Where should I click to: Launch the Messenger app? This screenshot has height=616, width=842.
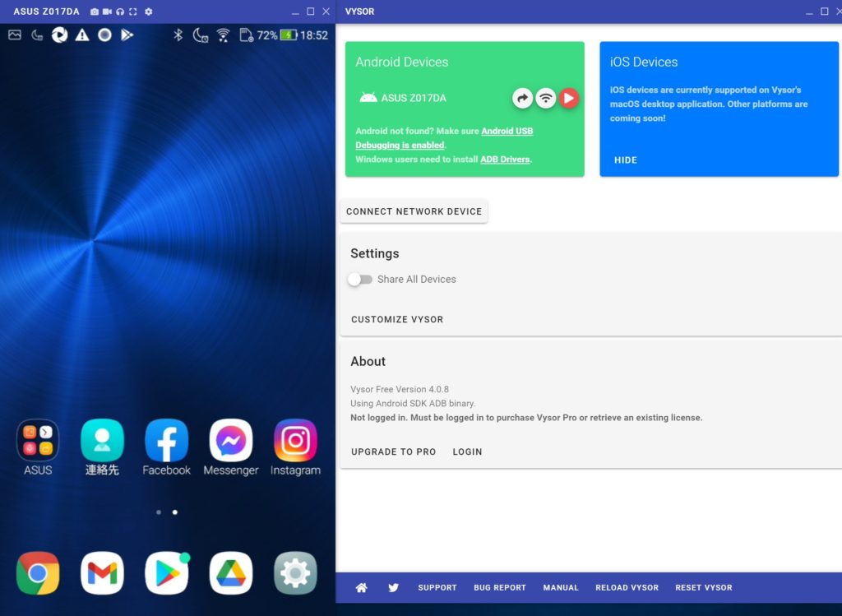click(231, 447)
